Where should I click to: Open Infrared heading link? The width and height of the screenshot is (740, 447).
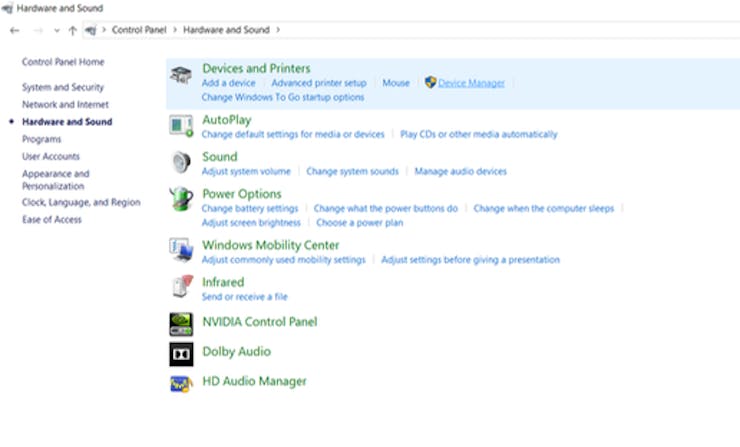223,282
